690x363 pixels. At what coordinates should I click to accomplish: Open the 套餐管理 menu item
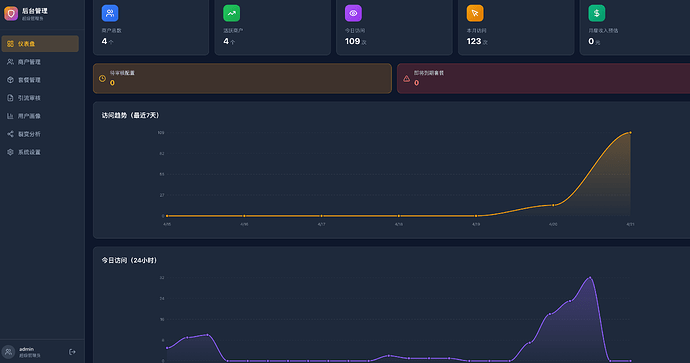(40, 80)
